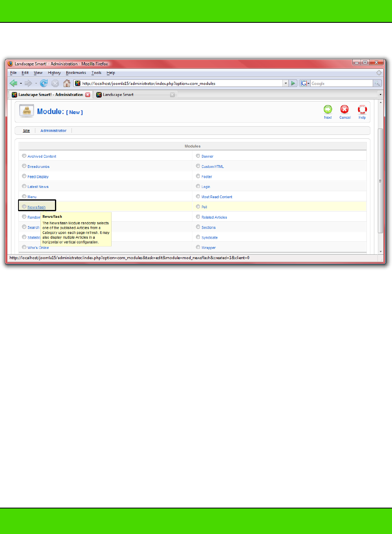Open the Help lifebuoy icon

[362, 109]
